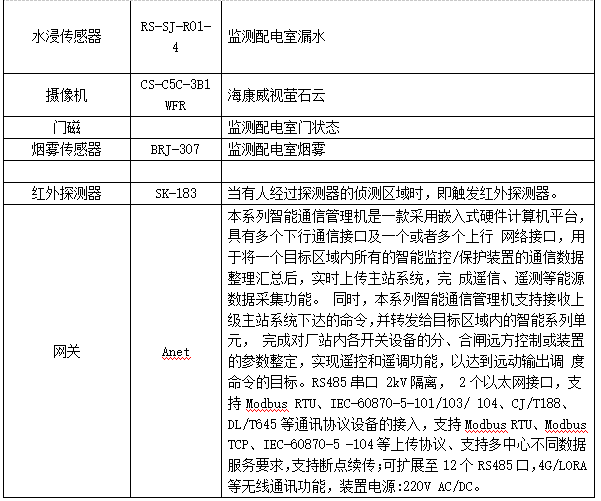Click the cell '摄像机'
Image resolution: width=601 pixels, height=501 pixels.
tap(66, 95)
